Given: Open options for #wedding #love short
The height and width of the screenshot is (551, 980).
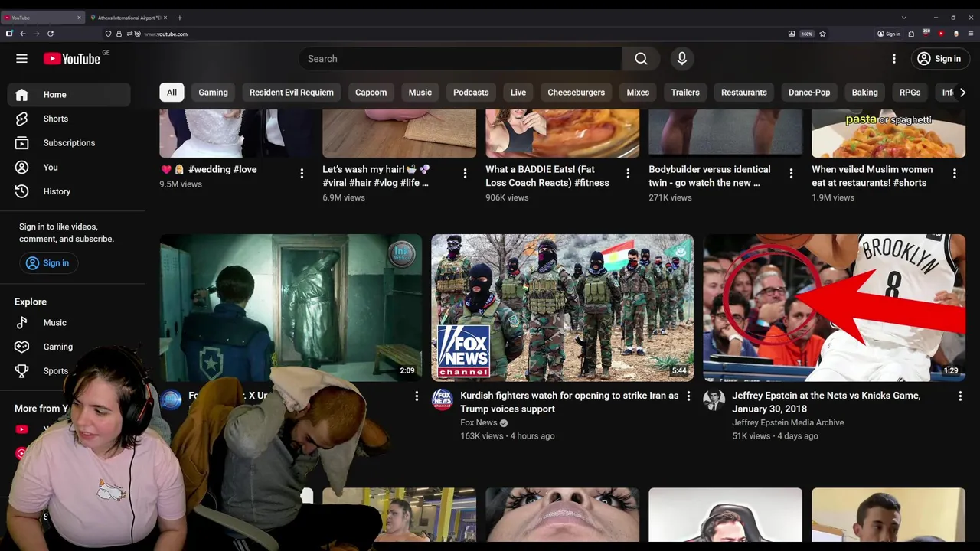Looking at the screenshot, I should point(302,174).
